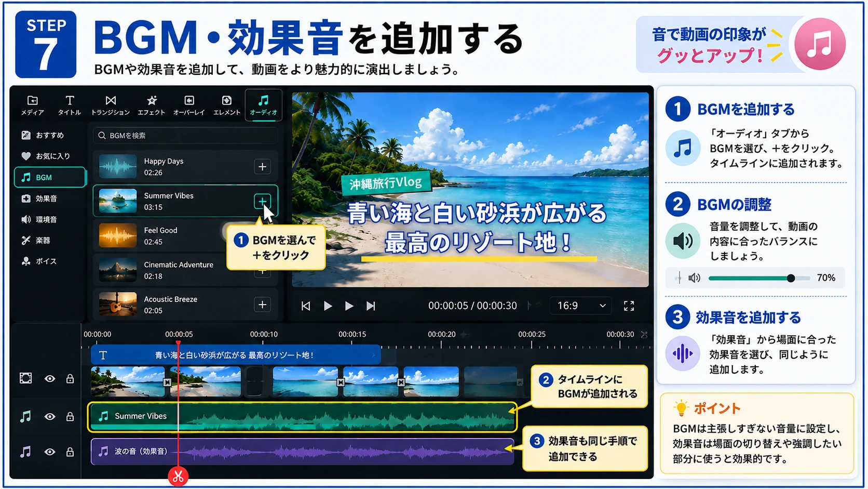Select the Summer Vibes island thumbnail

click(118, 201)
